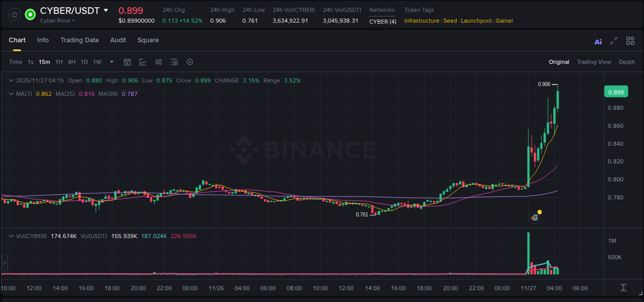Switch to the Depth chart view
Image resolution: width=644 pixels, height=302 pixels.
pos(627,62)
